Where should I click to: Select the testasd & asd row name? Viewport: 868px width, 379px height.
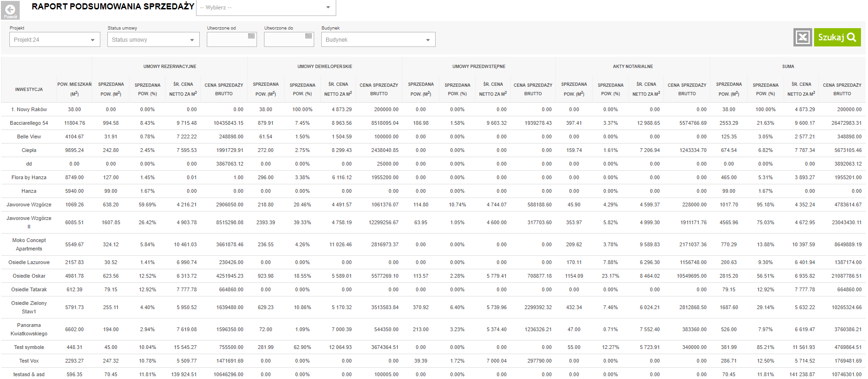[29, 374]
